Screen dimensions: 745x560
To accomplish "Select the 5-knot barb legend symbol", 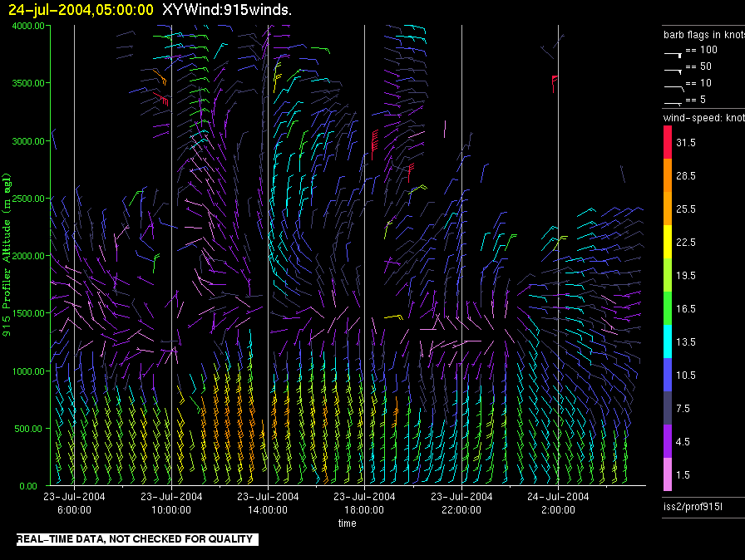I will pyautogui.click(x=673, y=101).
